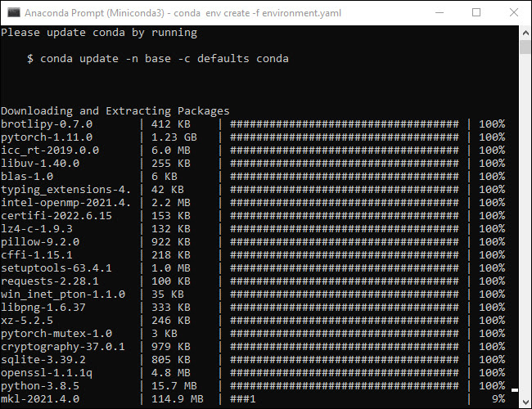This screenshot has height=409, width=532.
Task: Click the 100% value in brotlipy row
Action: tap(492, 124)
